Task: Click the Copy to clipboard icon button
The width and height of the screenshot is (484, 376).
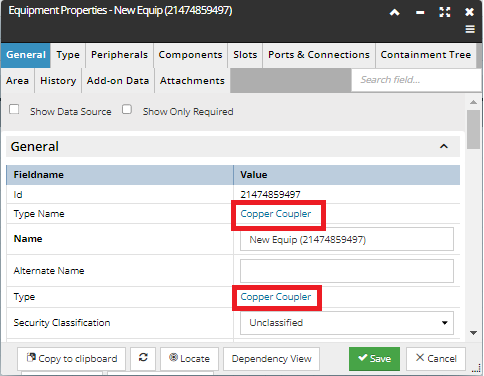Action: (x=71, y=358)
